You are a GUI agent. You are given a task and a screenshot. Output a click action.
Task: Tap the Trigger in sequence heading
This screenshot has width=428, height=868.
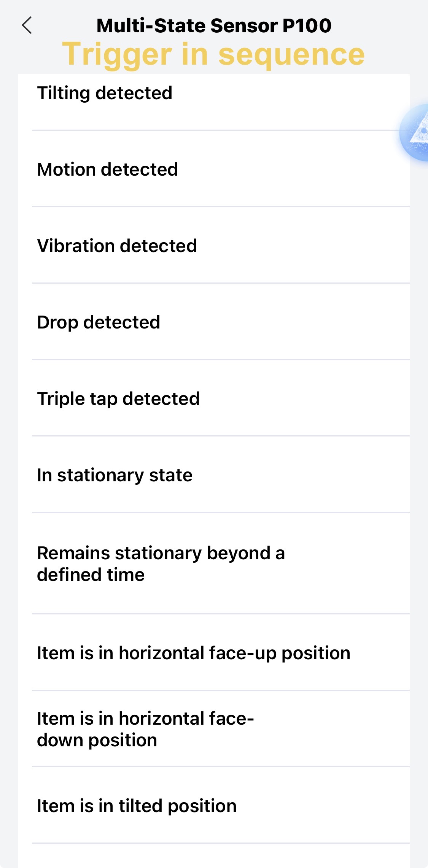(x=213, y=54)
